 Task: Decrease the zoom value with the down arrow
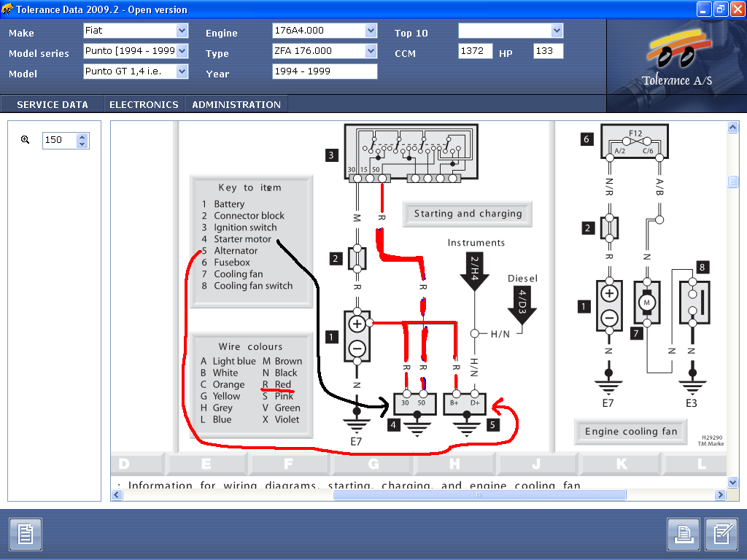click(x=82, y=144)
